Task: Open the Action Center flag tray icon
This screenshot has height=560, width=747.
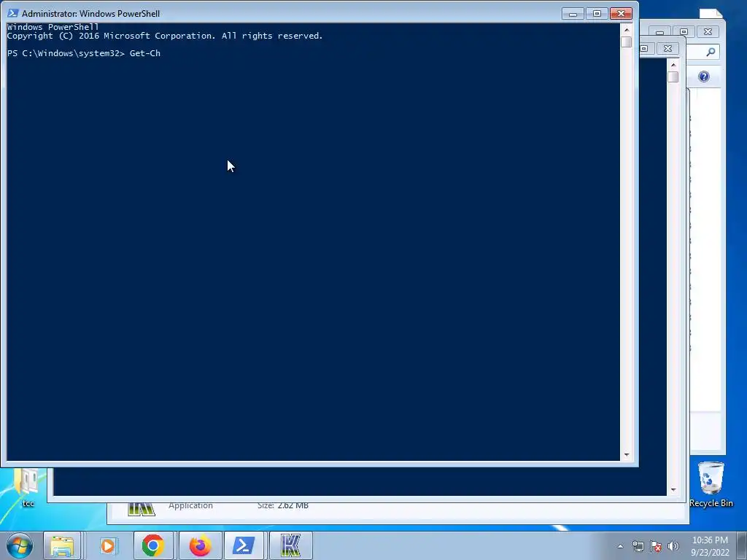Action: (656, 546)
